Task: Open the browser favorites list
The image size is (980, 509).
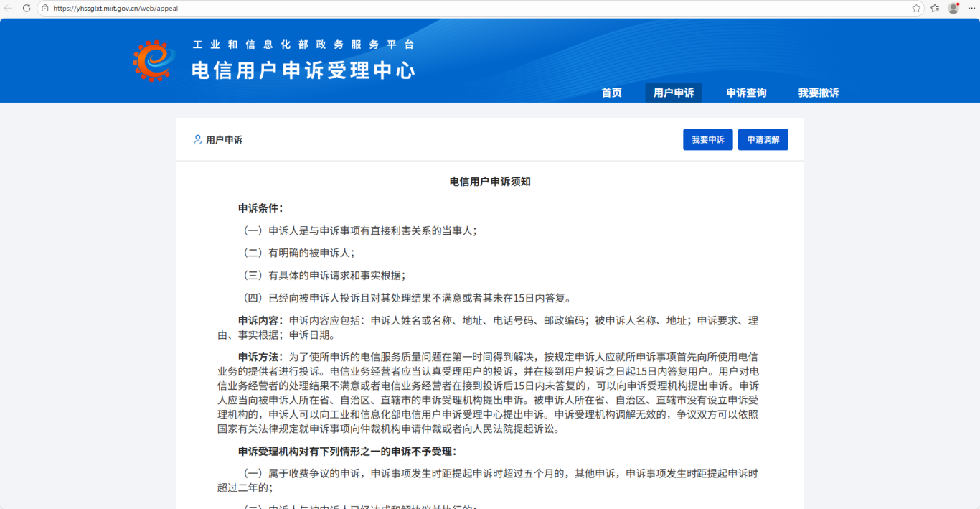Action: [x=935, y=9]
